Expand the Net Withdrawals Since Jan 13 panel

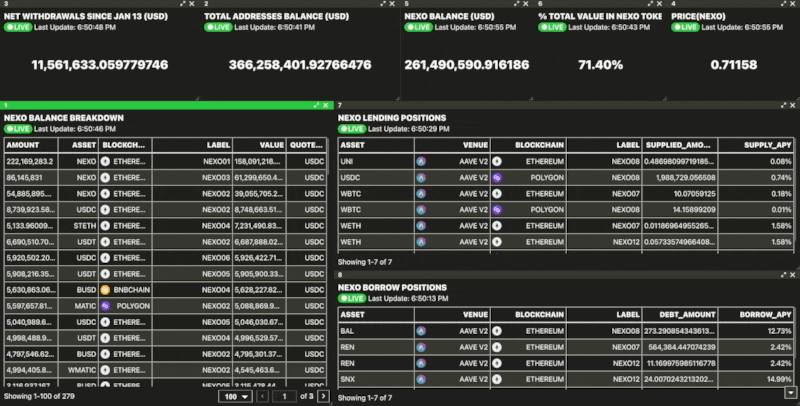[183, 4]
